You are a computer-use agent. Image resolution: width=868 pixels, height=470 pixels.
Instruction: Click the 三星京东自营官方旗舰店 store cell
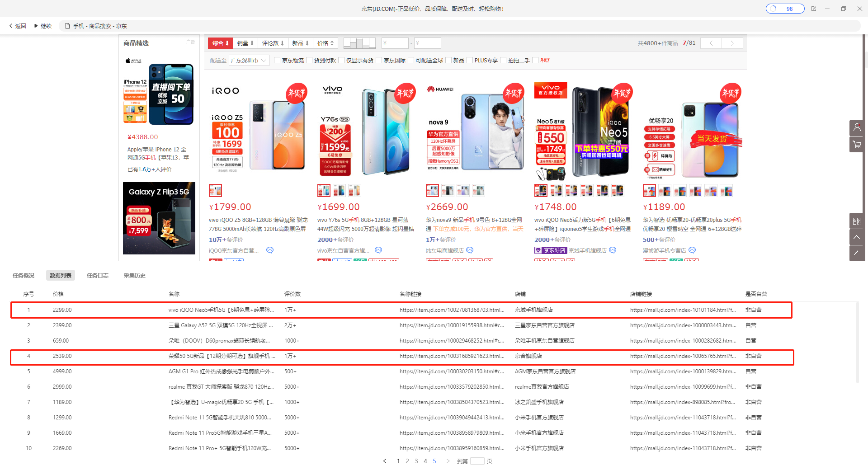pos(544,325)
